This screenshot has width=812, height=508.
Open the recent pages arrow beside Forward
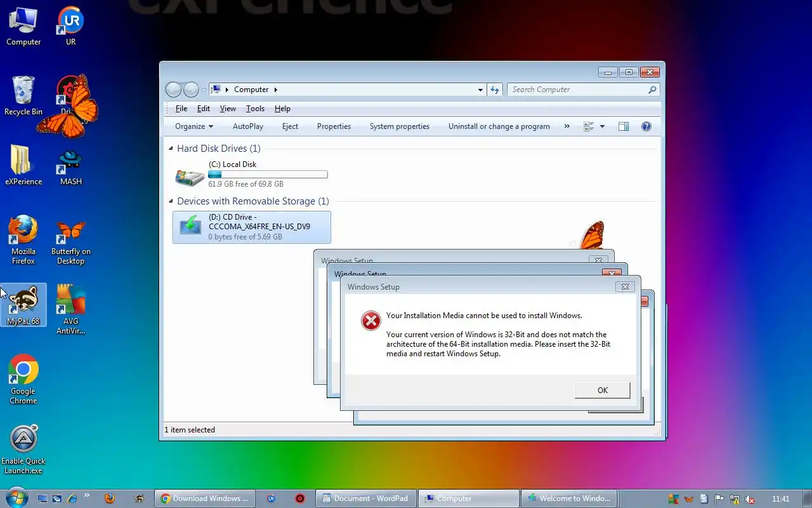[204, 90]
